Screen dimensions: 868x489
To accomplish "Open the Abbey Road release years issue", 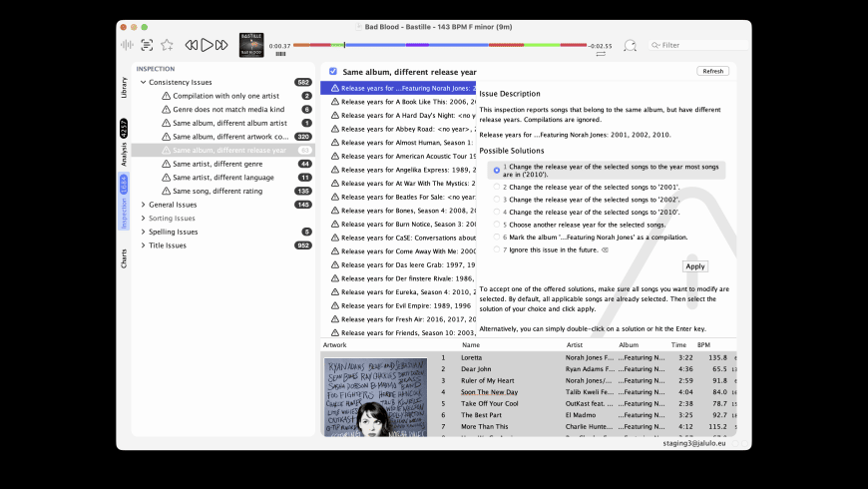I will 398,129.
